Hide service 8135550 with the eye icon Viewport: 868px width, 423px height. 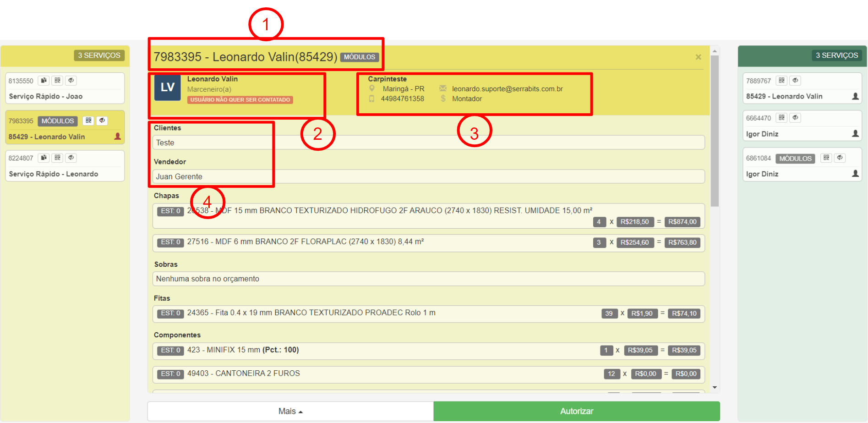click(x=71, y=81)
